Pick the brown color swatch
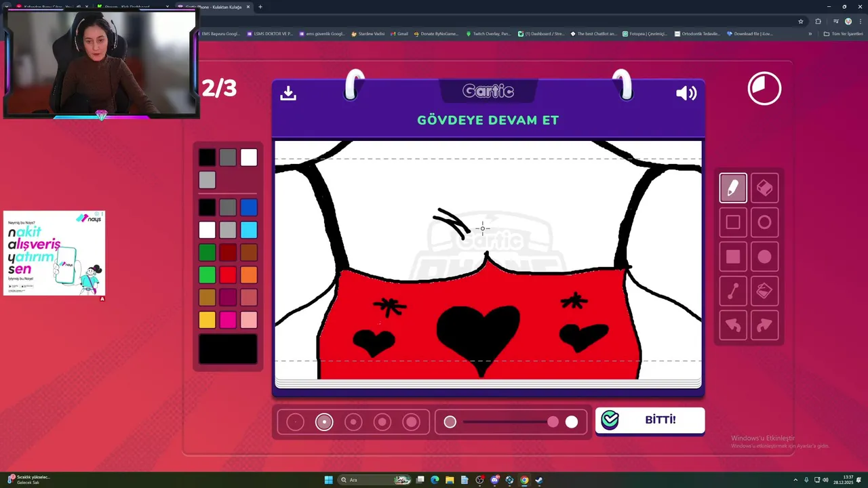 (249, 253)
